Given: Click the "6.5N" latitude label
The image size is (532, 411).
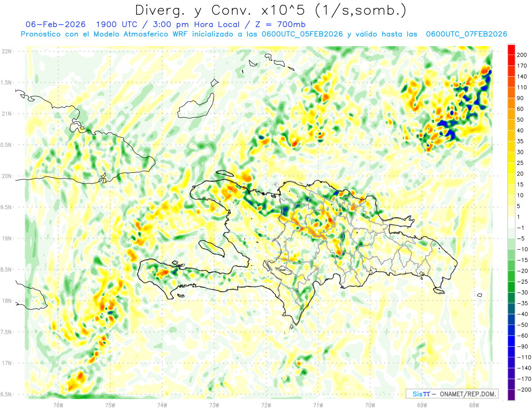Looking at the screenshot, I should (x=7, y=394).
